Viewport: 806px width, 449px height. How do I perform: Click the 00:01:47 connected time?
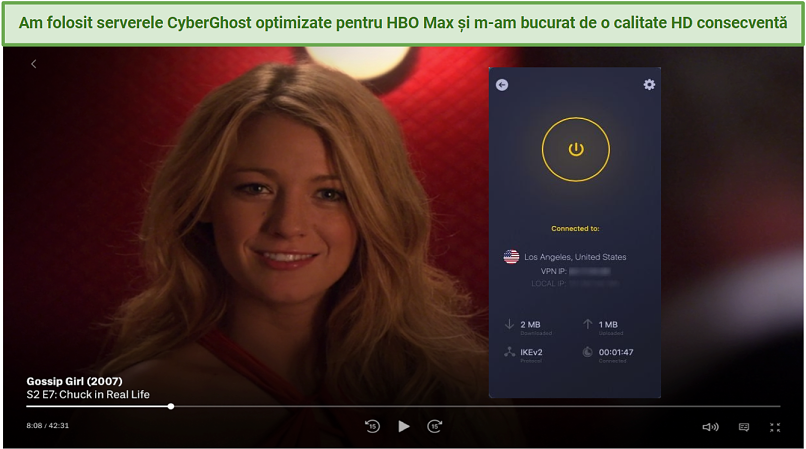coord(616,352)
